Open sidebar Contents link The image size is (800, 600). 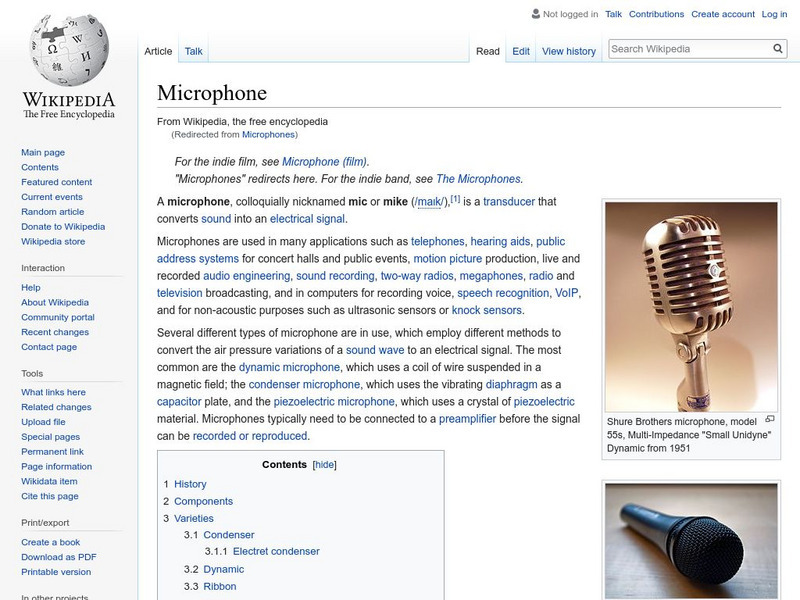pos(40,167)
